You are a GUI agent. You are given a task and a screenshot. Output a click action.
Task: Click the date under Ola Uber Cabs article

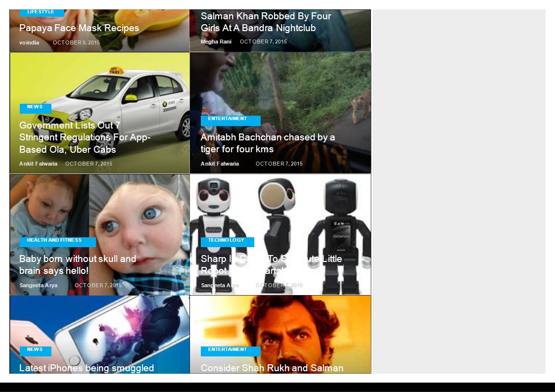[x=89, y=164]
